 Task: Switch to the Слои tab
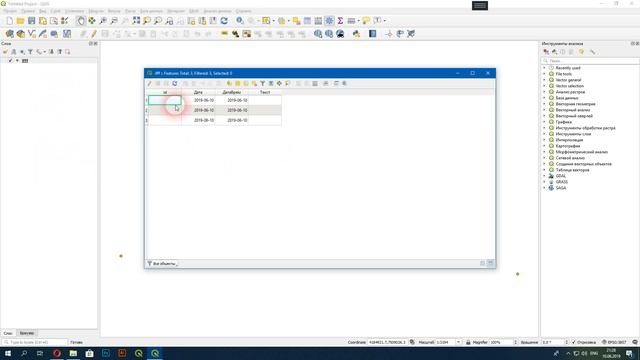pyautogui.click(x=8, y=333)
